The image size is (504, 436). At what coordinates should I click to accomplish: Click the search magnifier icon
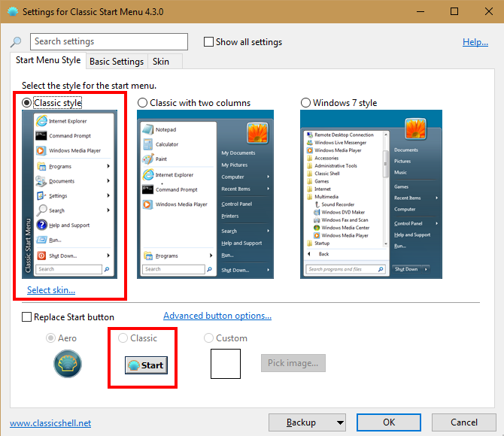(x=16, y=42)
